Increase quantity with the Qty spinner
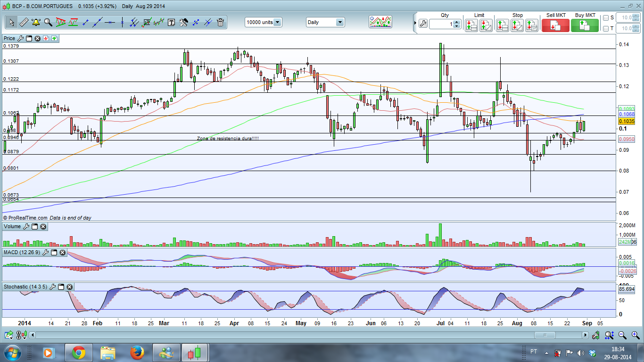Image resolution: width=644 pixels, height=362 pixels. pyautogui.click(x=456, y=22)
